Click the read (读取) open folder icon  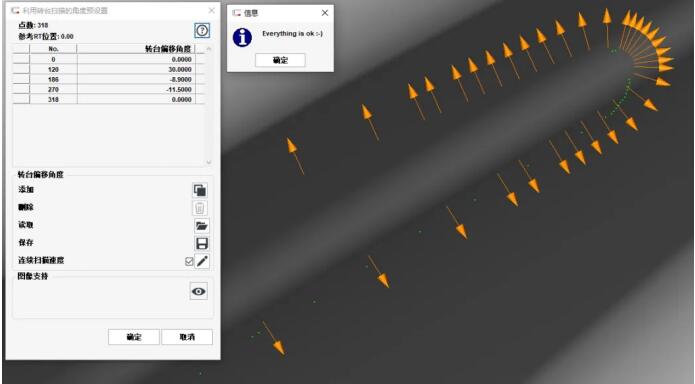click(x=202, y=226)
